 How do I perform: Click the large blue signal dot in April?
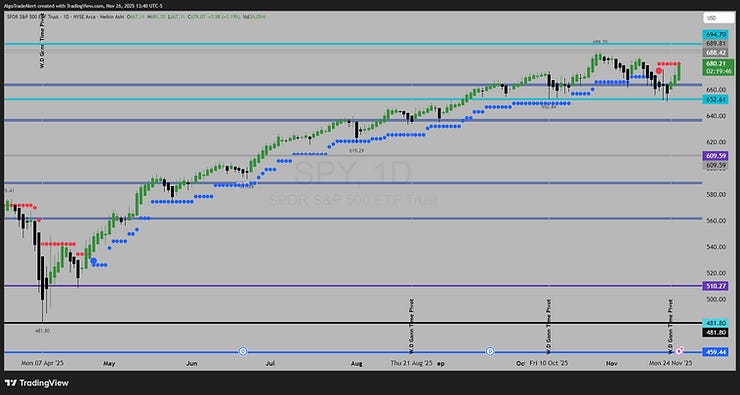point(94,261)
